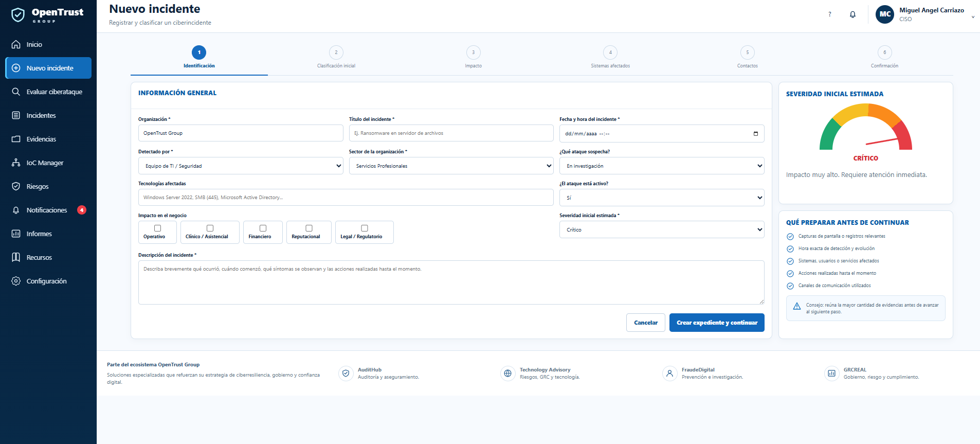Click Crear expediente y continuar button
This screenshot has width=980, height=444.
[x=717, y=323]
